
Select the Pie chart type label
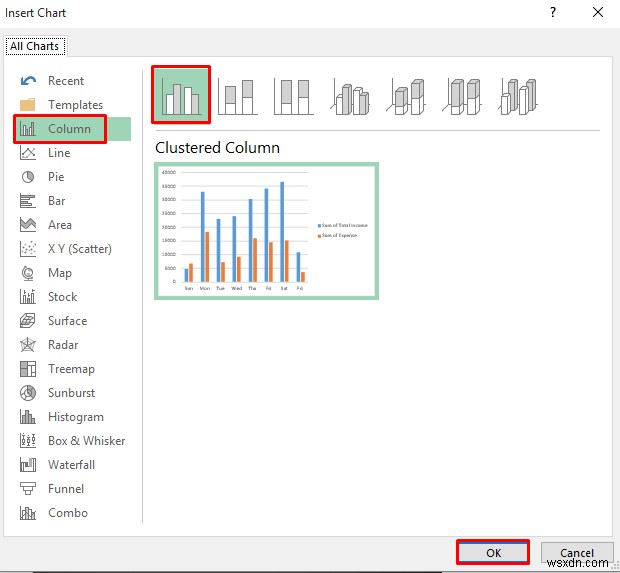(x=56, y=177)
